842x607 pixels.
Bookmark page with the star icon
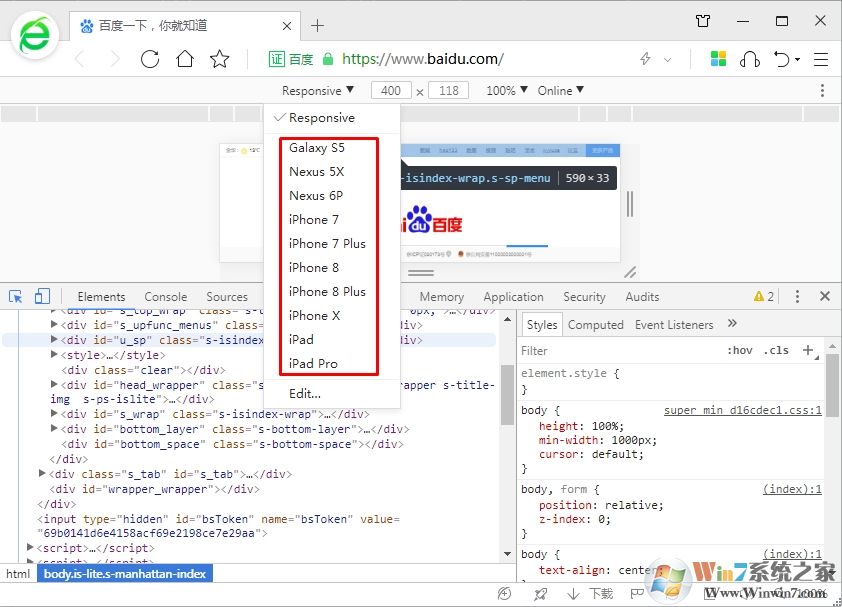(x=220, y=59)
